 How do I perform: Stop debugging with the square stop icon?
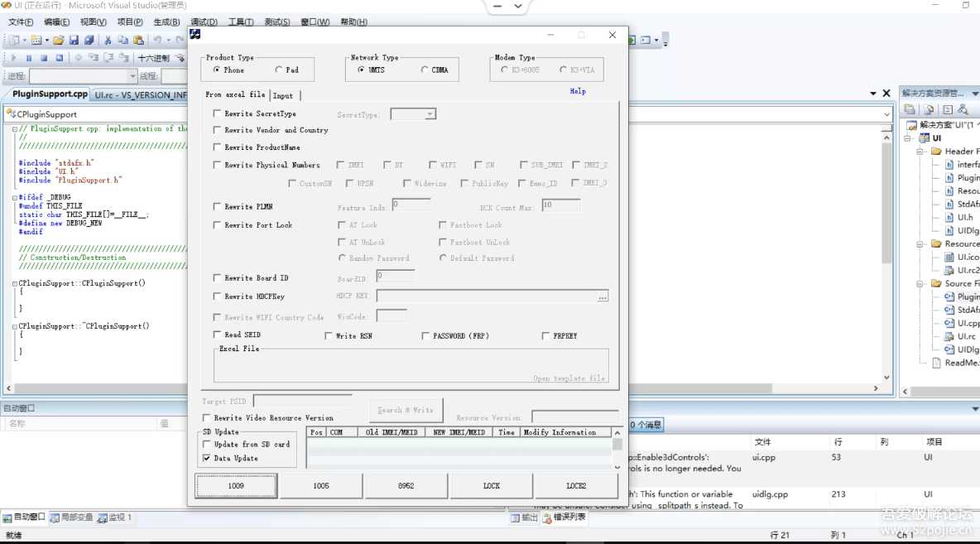click(x=44, y=58)
